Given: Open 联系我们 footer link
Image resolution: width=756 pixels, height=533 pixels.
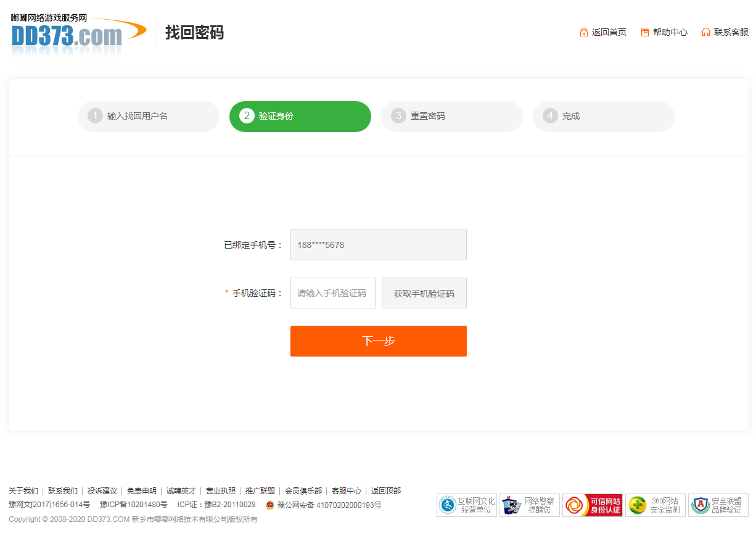Looking at the screenshot, I should tap(63, 491).
